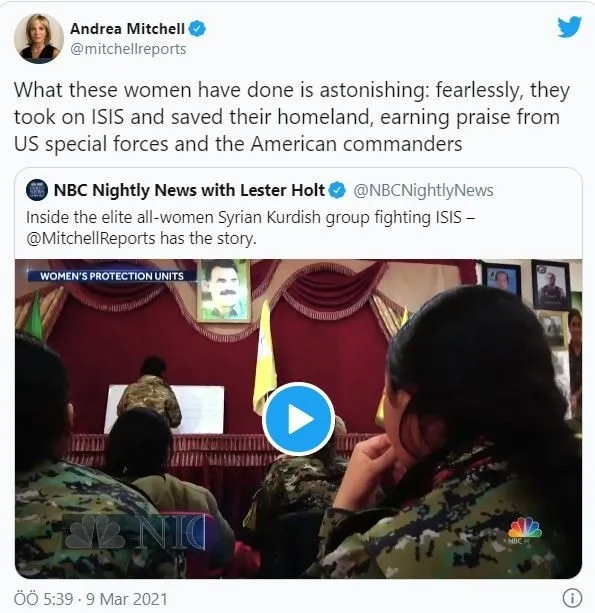Click the video thumbnail of the red-curtained stage

[x=298, y=419]
